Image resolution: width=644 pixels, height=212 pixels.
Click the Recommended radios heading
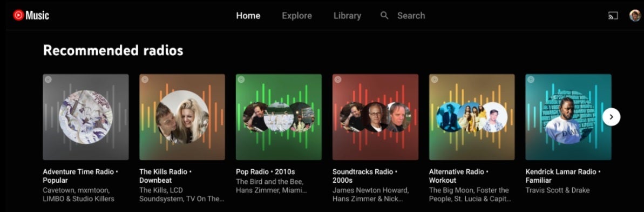(x=113, y=50)
